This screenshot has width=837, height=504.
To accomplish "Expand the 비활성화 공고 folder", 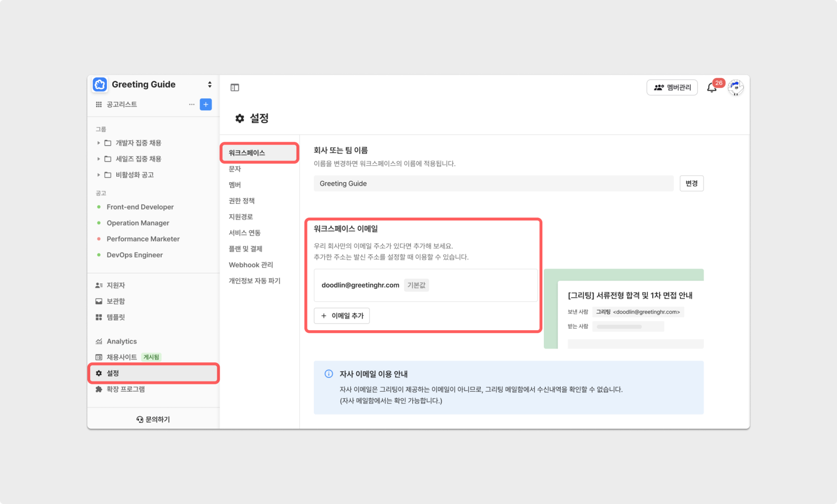I will click(99, 175).
